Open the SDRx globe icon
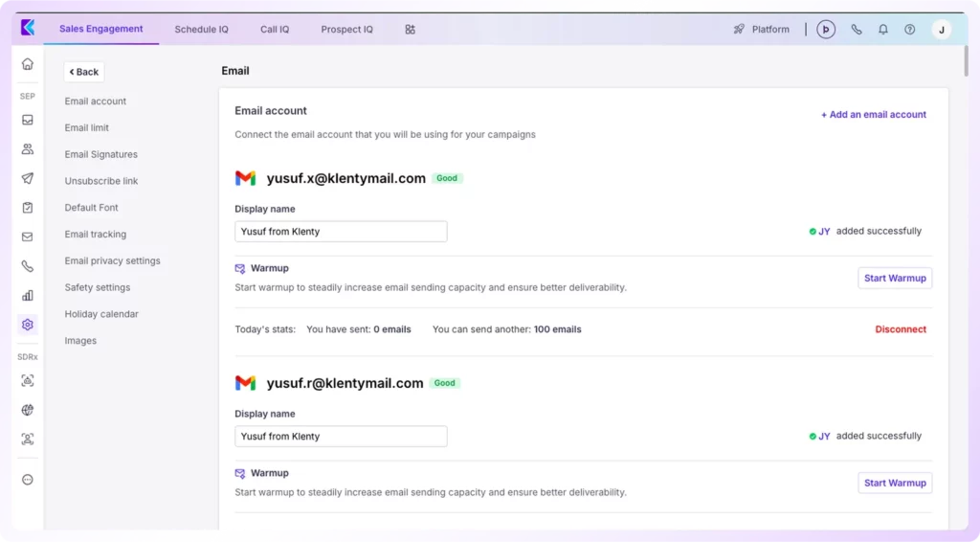 point(28,410)
